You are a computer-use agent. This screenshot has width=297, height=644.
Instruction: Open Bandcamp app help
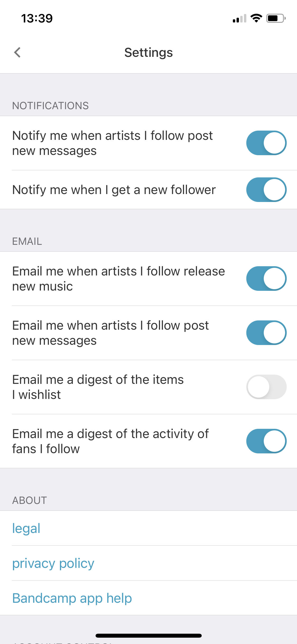click(x=72, y=598)
